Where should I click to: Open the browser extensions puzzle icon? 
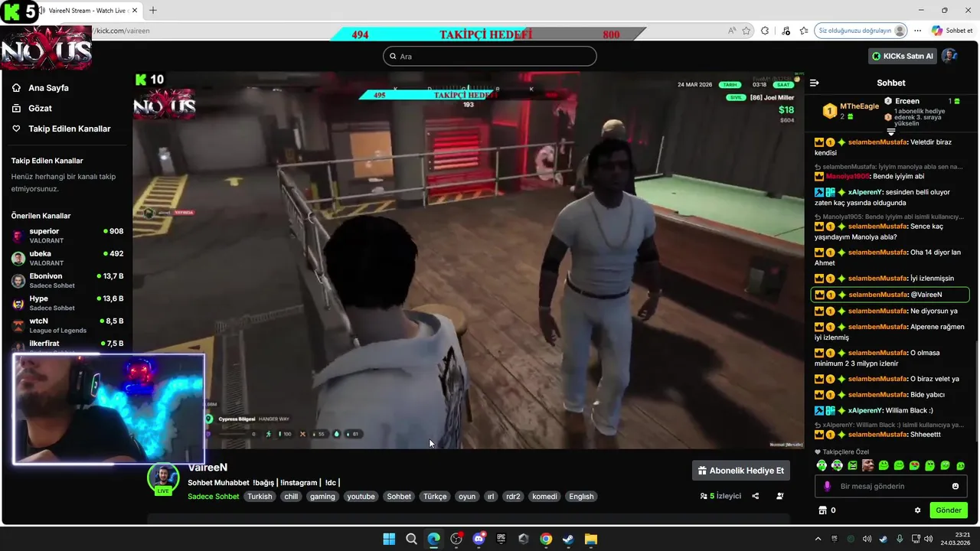point(764,31)
